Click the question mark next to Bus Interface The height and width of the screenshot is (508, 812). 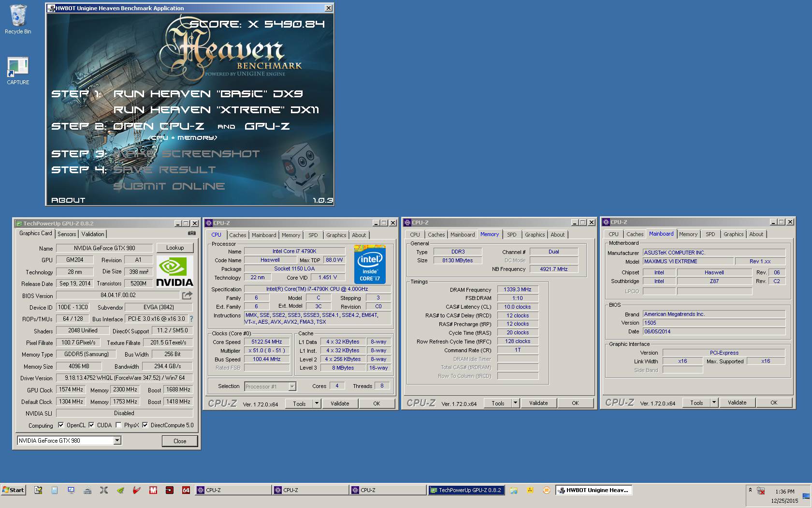191,319
